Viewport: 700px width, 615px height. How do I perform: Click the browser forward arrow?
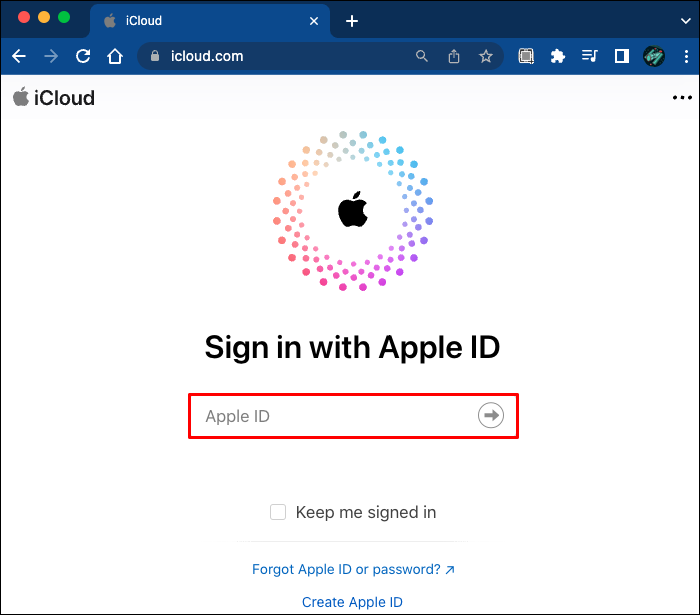click(x=51, y=56)
